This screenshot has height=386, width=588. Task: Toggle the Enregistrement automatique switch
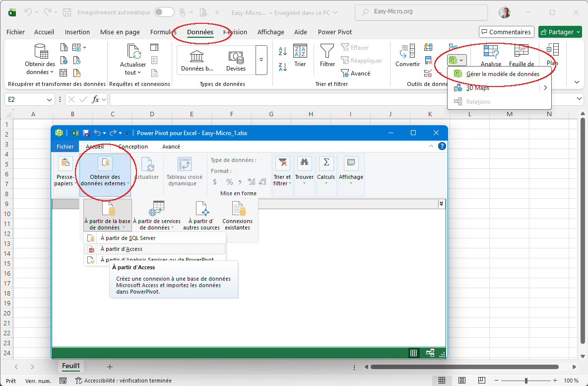click(164, 12)
